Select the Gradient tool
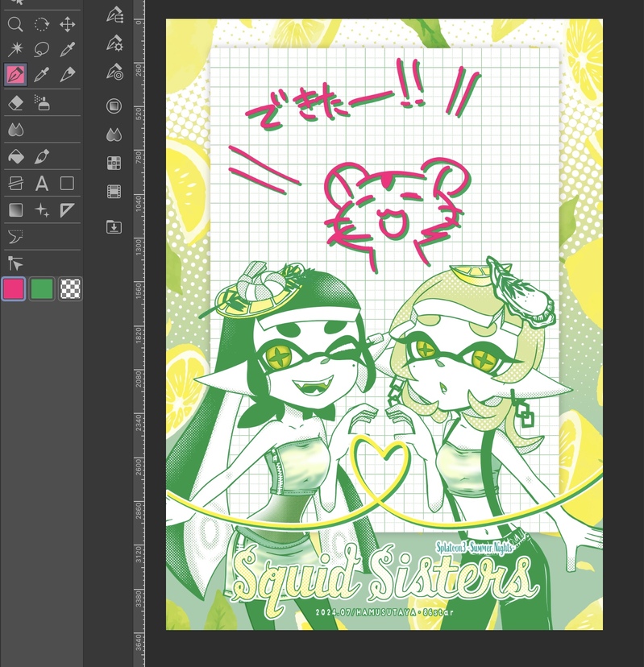The width and height of the screenshot is (644, 667). pyautogui.click(x=15, y=209)
